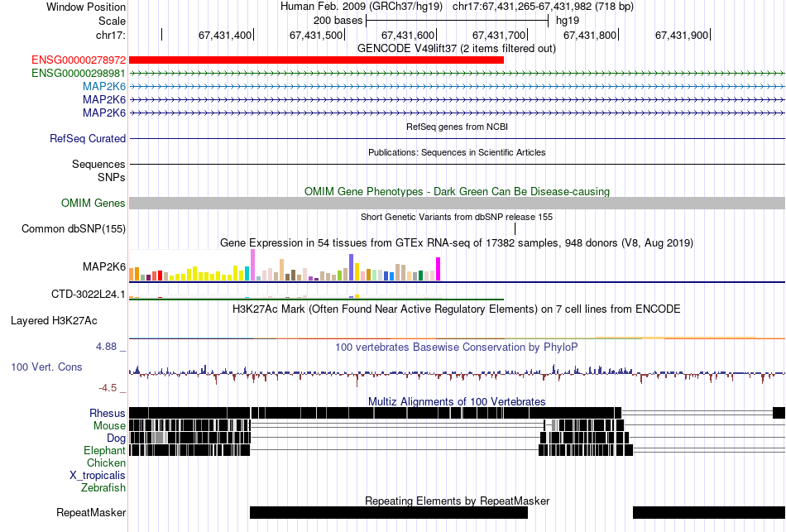Open the RefSeq genes from NCBI title
Screen dimensions: 786x532
(458, 127)
